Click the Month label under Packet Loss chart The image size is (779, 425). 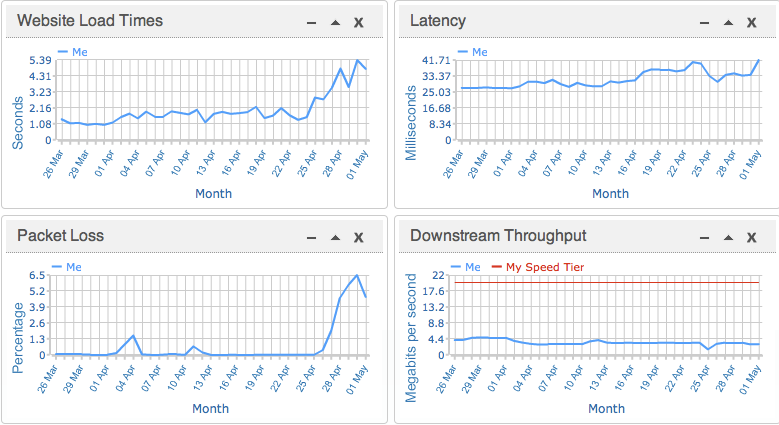pos(211,409)
